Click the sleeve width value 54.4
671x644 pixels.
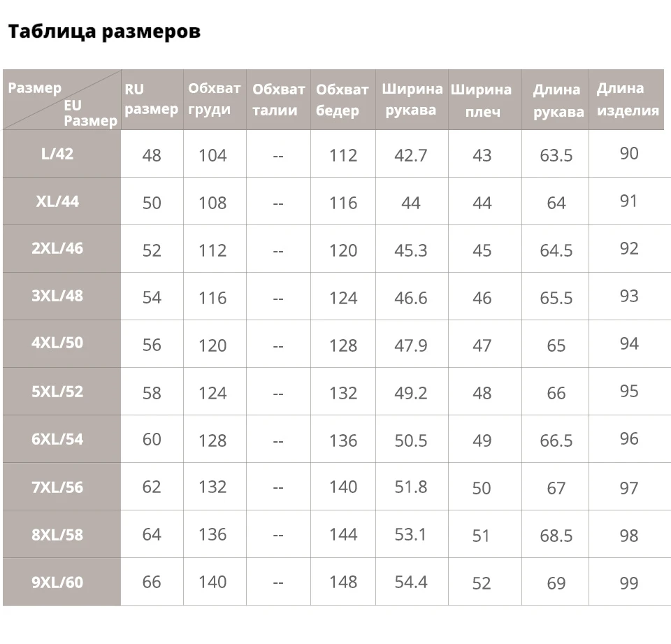[411, 582]
